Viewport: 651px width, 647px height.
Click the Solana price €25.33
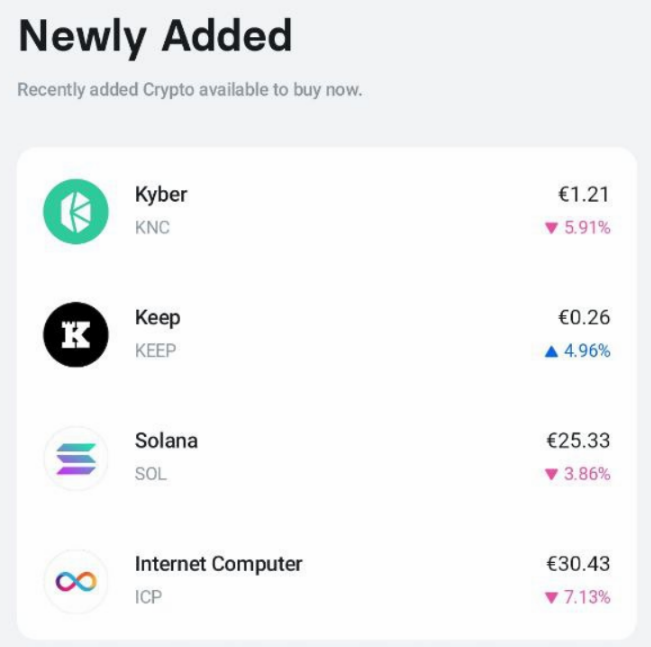(x=578, y=441)
